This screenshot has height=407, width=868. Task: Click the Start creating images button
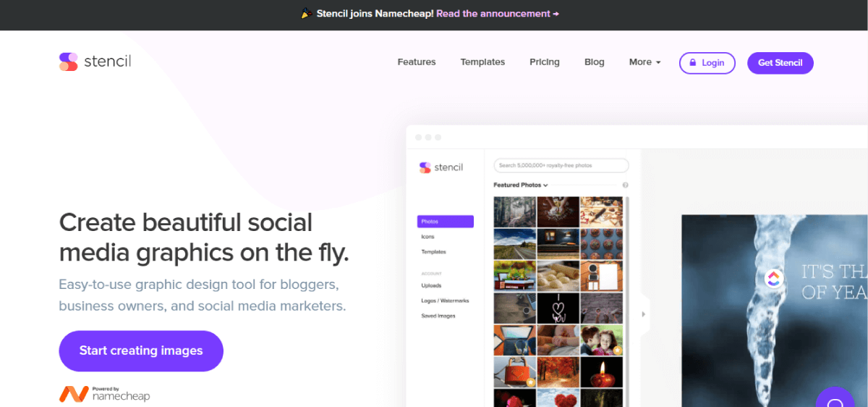click(x=141, y=351)
